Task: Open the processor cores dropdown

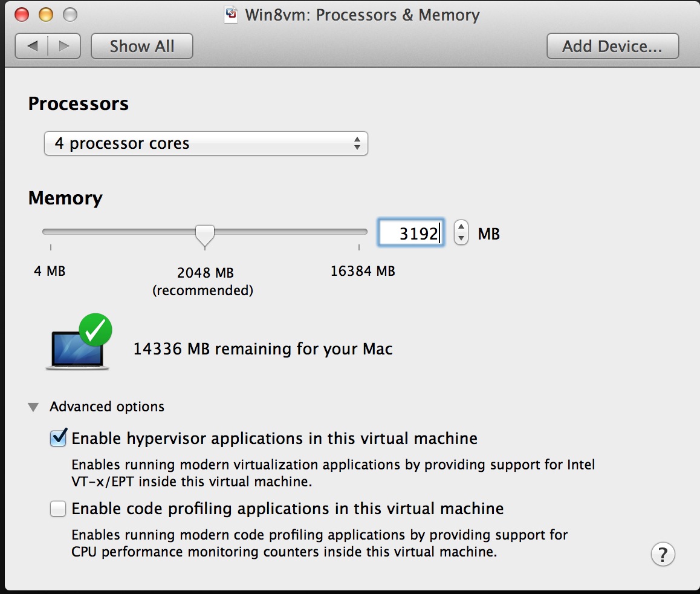Action: (206, 144)
